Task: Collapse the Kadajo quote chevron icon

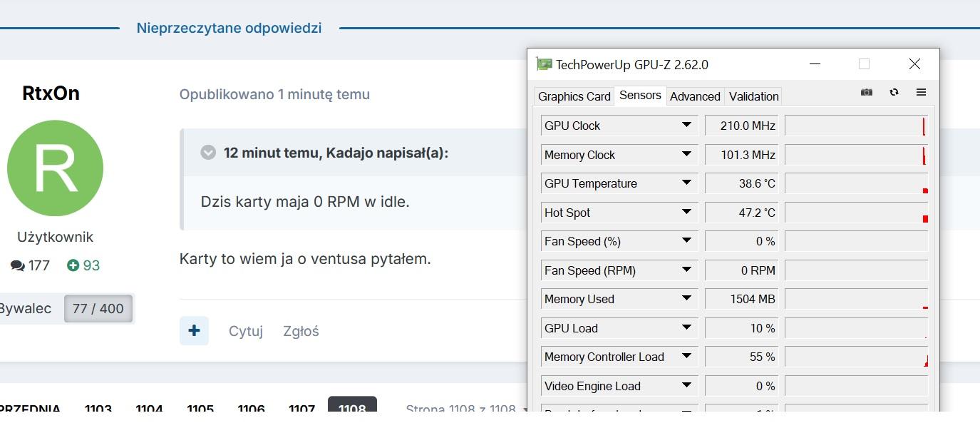Action: pos(208,153)
